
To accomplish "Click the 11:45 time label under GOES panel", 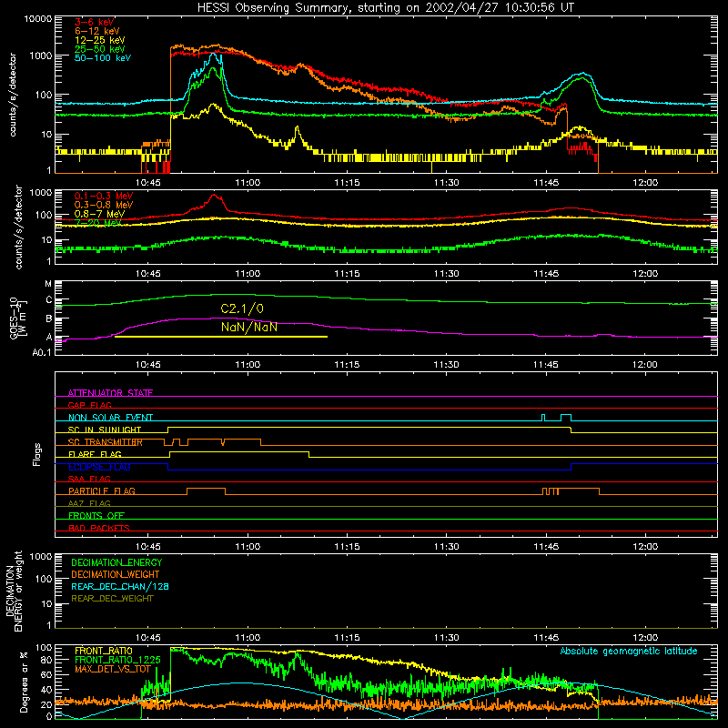I will point(545,365).
